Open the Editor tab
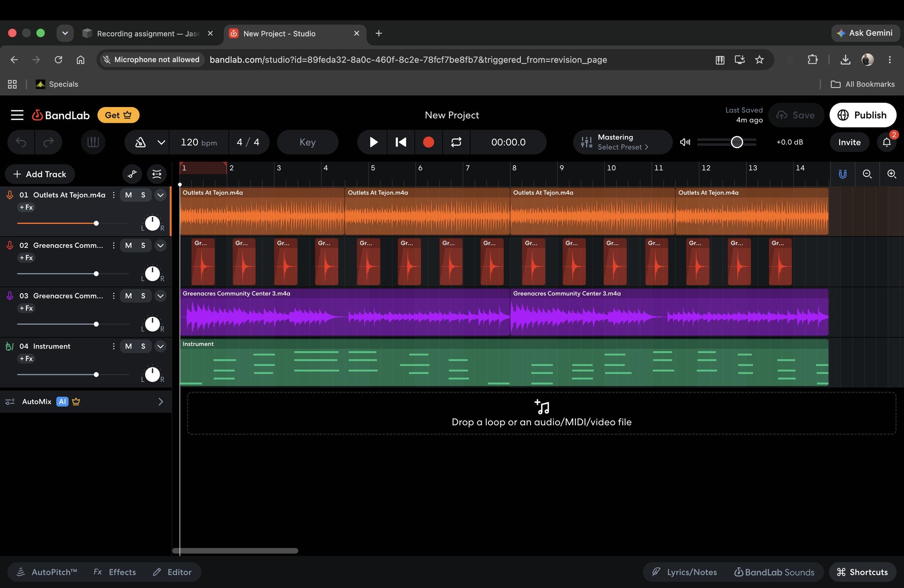This screenshot has width=904, height=588. (172, 572)
